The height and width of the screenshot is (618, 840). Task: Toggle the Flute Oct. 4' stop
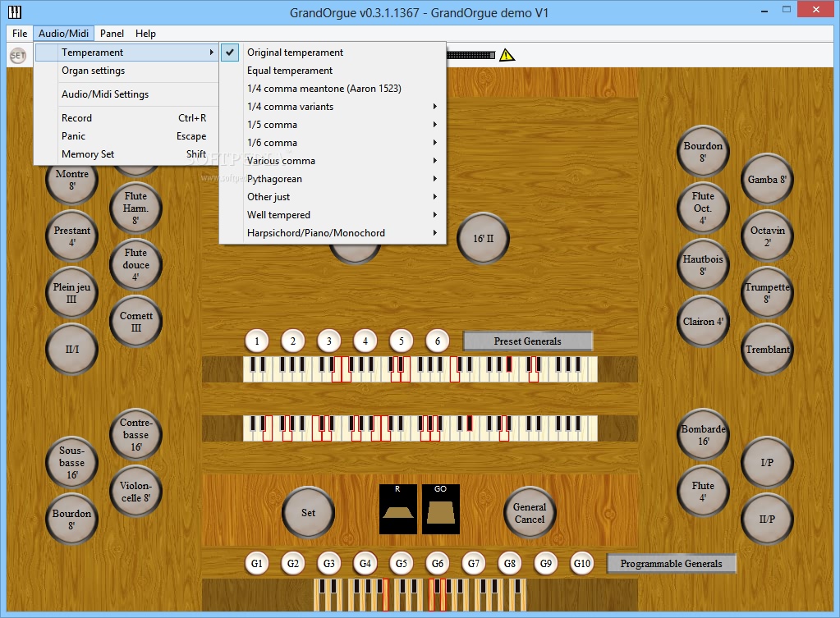pos(703,208)
